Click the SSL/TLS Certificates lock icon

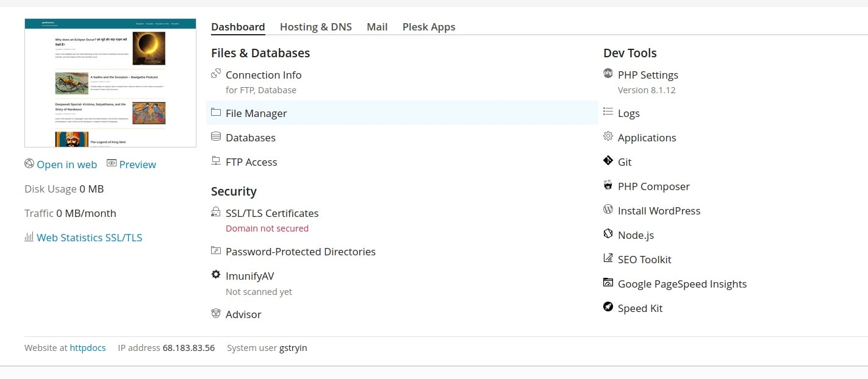215,212
